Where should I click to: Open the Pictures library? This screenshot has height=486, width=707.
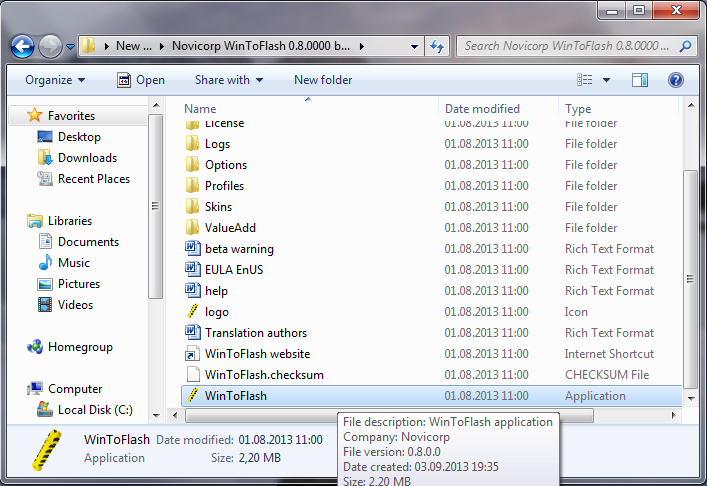(79, 284)
